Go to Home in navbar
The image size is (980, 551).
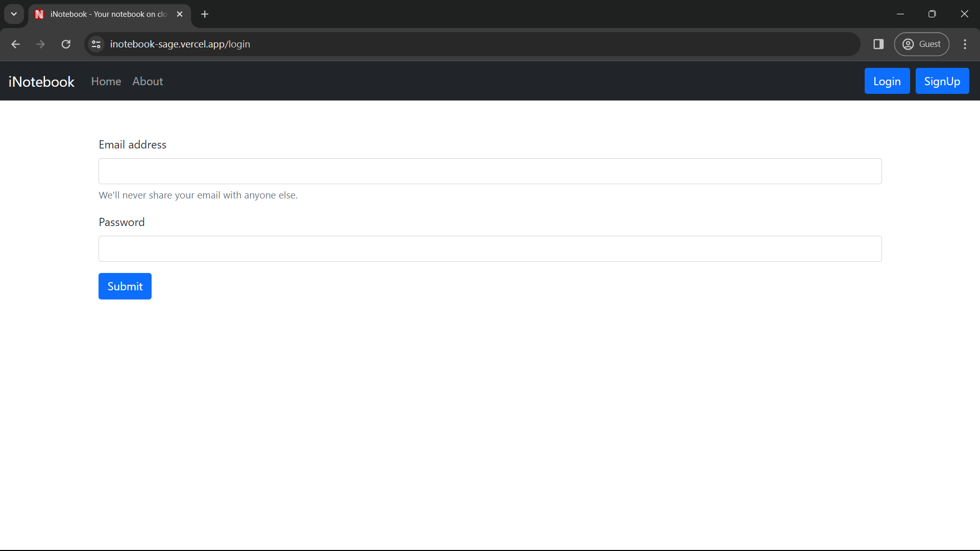[x=106, y=82]
